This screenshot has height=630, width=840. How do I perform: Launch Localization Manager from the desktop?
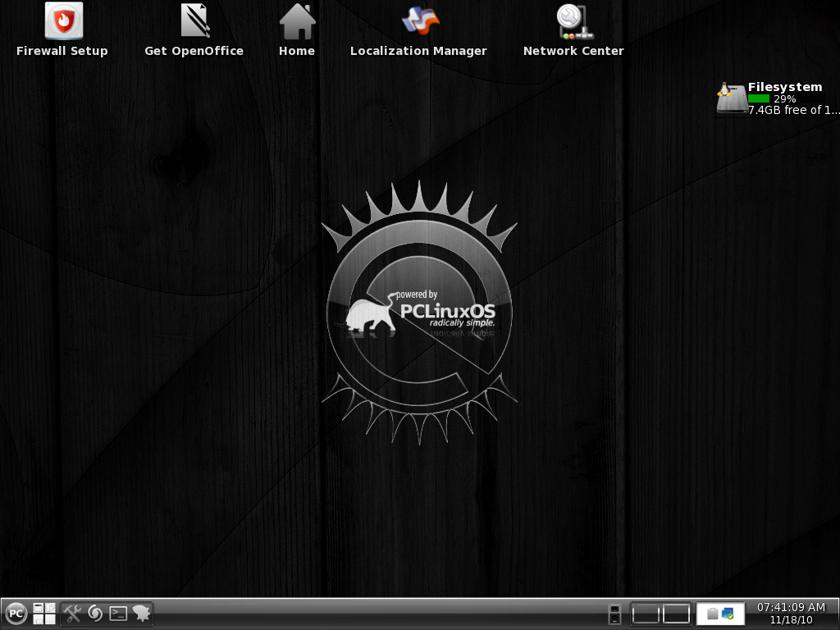(419, 22)
